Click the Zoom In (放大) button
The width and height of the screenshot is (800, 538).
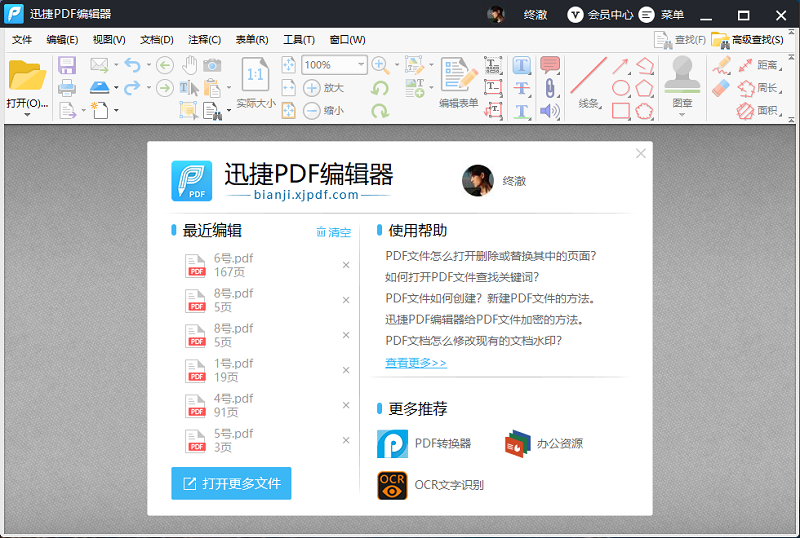click(323, 88)
